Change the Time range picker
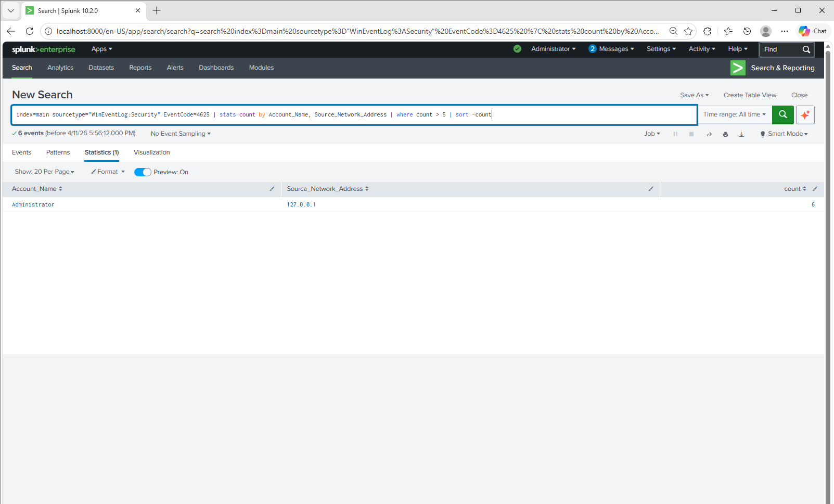The image size is (834, 504). click(x=735, y=114)
